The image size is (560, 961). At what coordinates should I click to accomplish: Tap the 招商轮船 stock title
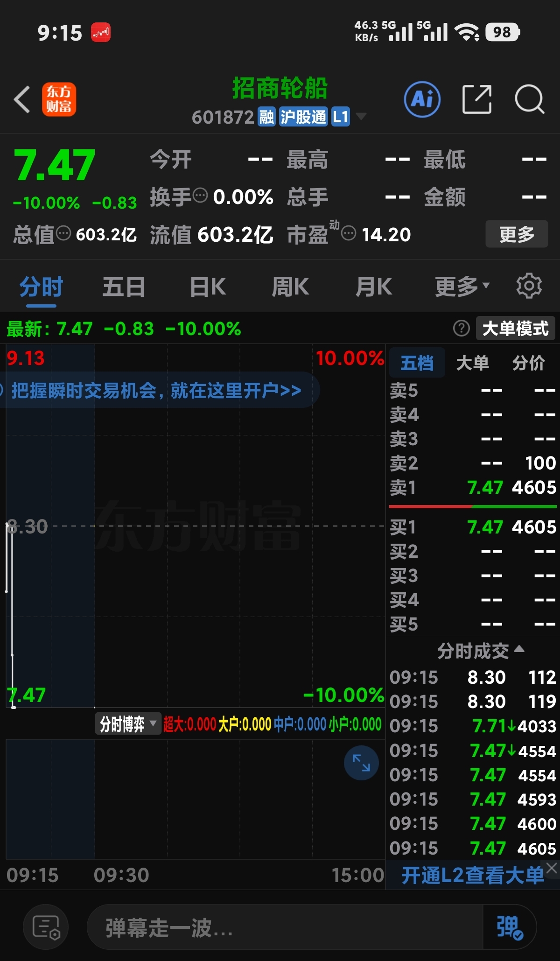pos(280,88)
